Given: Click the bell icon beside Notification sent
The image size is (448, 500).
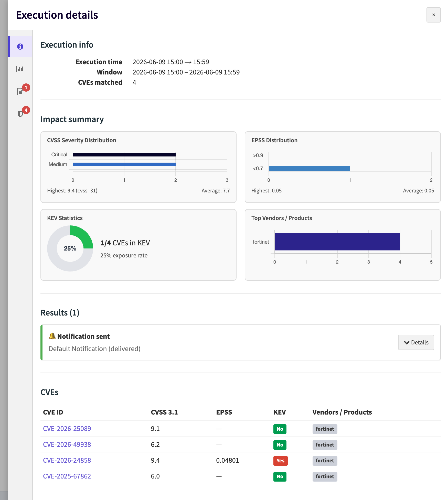Looking at the screenshot, I should [52, 336].
